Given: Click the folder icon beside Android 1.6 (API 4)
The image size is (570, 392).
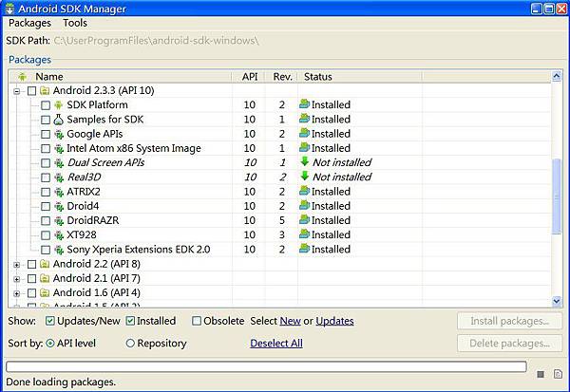Looking at the screenshot, I should click(x=45, y=293).
